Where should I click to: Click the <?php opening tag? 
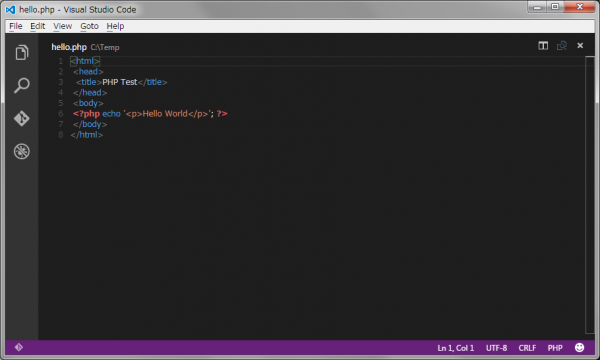86,114
